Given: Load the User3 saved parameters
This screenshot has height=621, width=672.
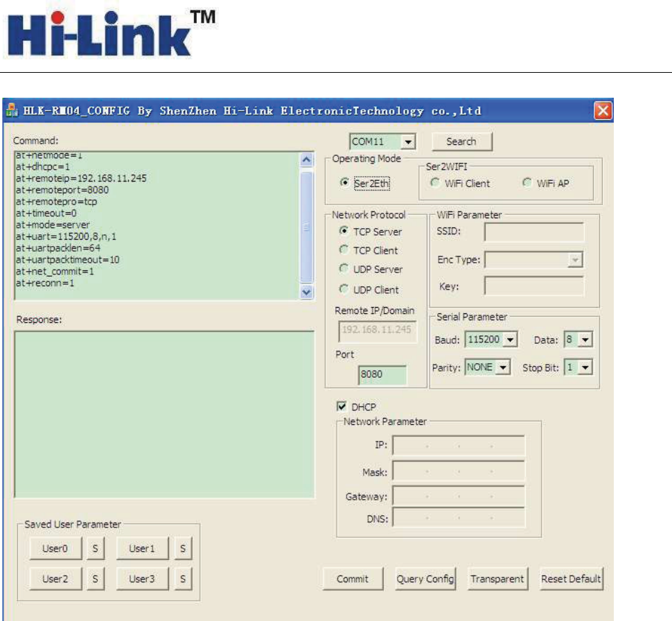Looking at the screenshot, I should (142, 579).
